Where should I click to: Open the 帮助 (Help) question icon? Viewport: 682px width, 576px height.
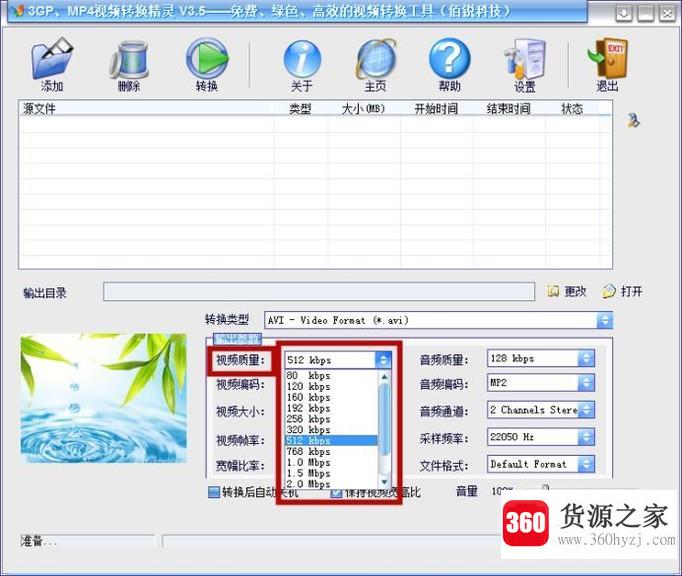(x=450, y=58)
